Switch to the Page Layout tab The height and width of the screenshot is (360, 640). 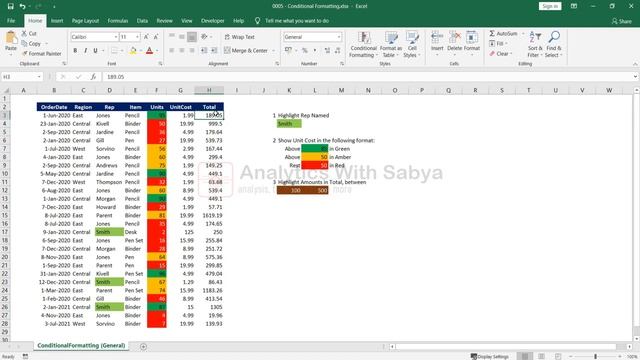[x=85, y=21]
